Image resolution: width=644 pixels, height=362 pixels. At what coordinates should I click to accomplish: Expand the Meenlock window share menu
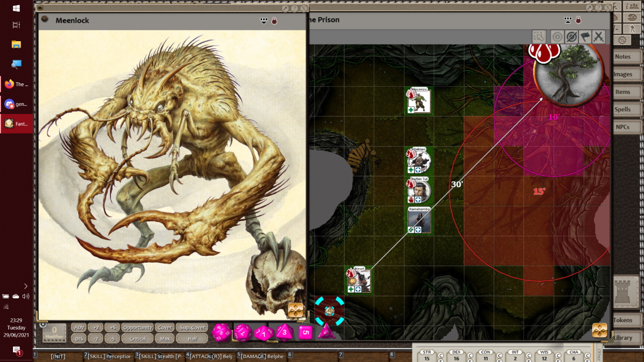264,21
